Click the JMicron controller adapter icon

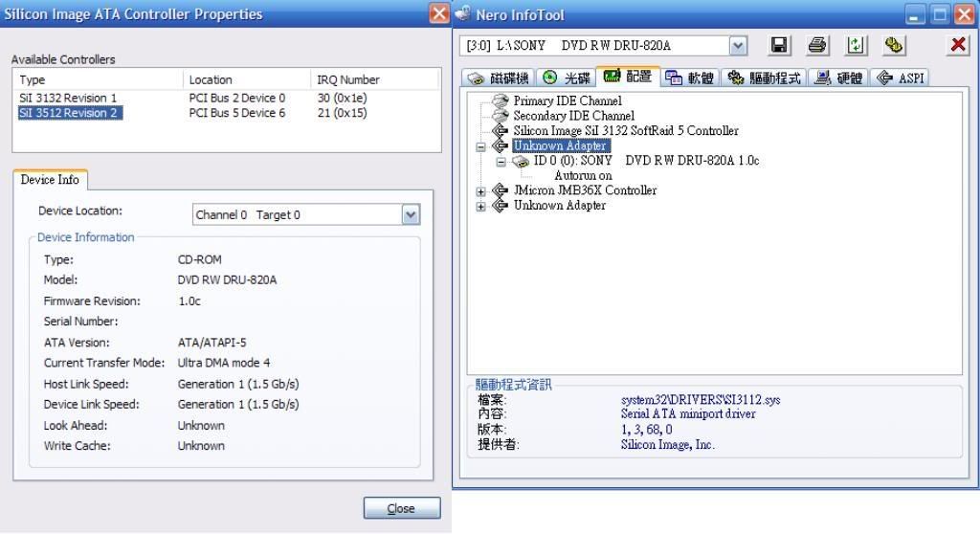click(x=500, y=190)
